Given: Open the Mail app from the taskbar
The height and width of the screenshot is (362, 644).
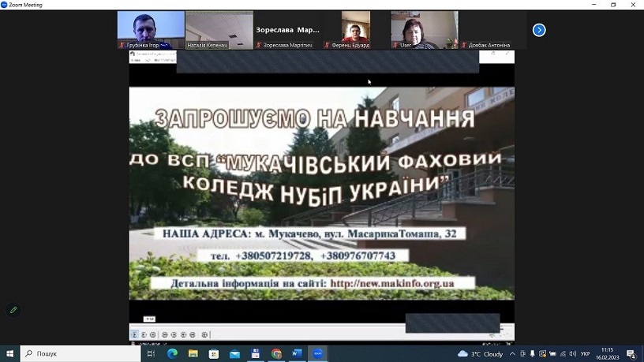Looking at the screenshot, I should tap(234, 353).
